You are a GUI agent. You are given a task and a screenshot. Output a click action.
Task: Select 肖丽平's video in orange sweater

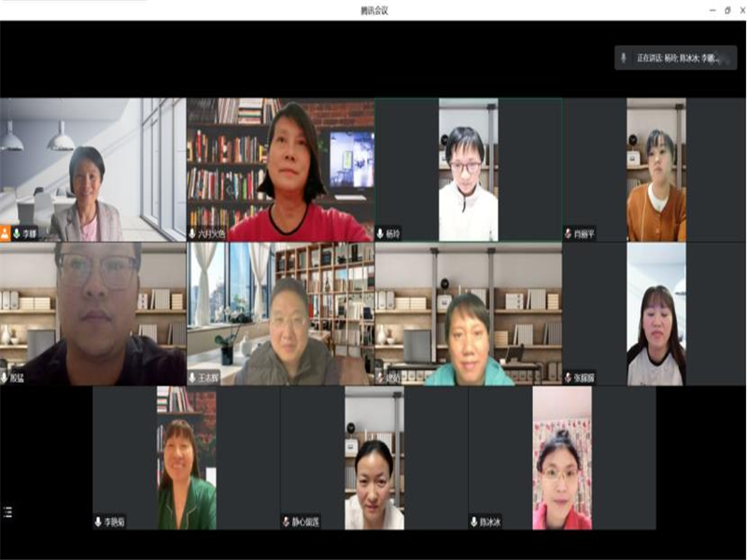tap(655, 168)
